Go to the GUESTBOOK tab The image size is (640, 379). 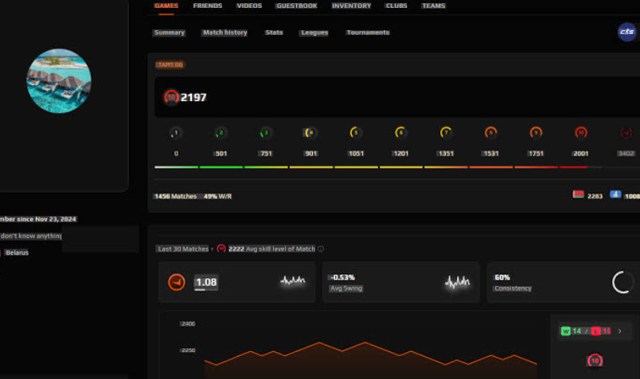pos(297,6)
